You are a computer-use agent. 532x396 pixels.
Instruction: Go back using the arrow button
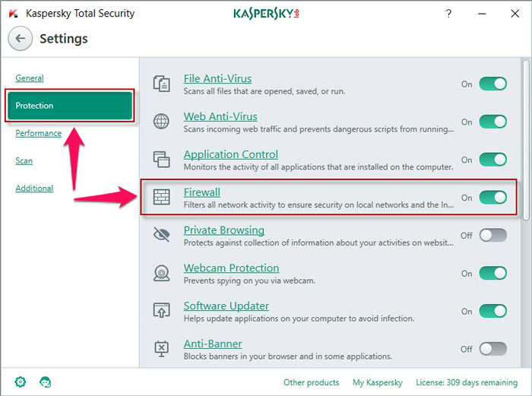21,38
